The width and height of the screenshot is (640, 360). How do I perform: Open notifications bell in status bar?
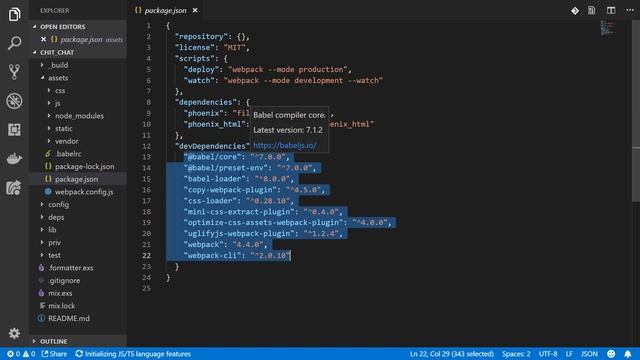coord(628,354)
